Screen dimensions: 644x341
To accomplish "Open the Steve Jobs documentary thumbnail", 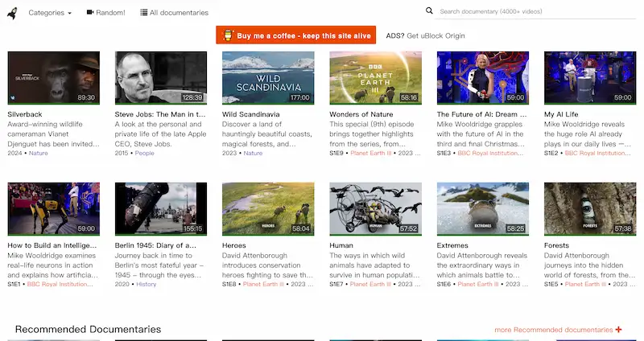I will click(161, 77).
